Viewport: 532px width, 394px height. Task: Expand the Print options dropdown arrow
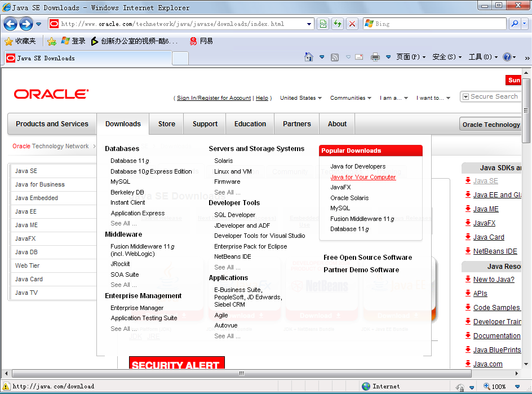tap(388, 57)
